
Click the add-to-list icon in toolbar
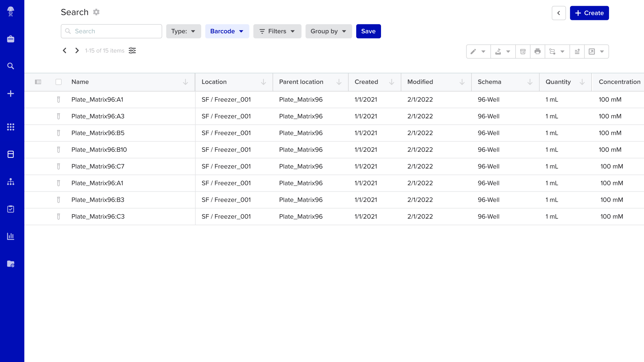[x=577, y=51]
